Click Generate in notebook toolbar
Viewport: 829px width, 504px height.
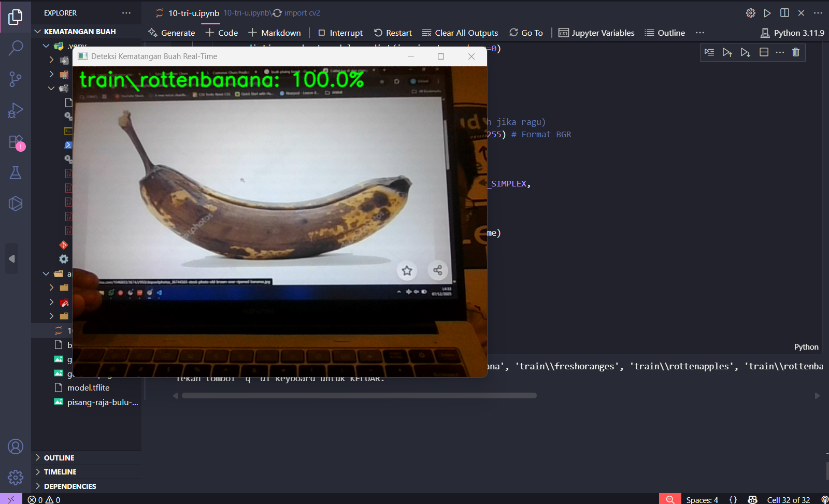pos(171,33)
